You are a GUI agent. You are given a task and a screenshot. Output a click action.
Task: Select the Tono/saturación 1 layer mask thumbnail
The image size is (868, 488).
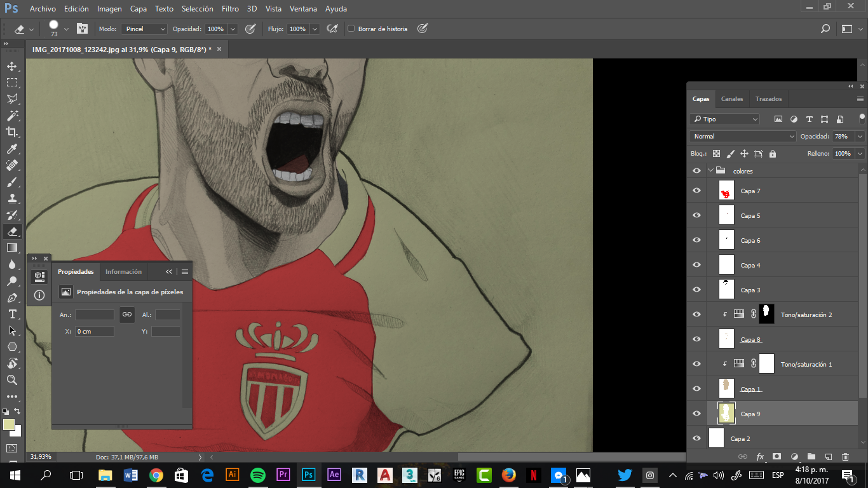[x=767, y=364]
